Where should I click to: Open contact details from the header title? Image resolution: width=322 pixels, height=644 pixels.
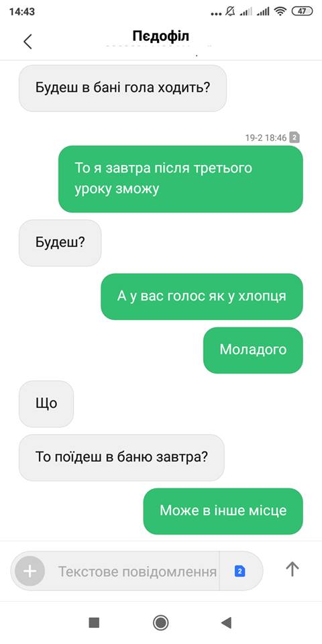160,36
